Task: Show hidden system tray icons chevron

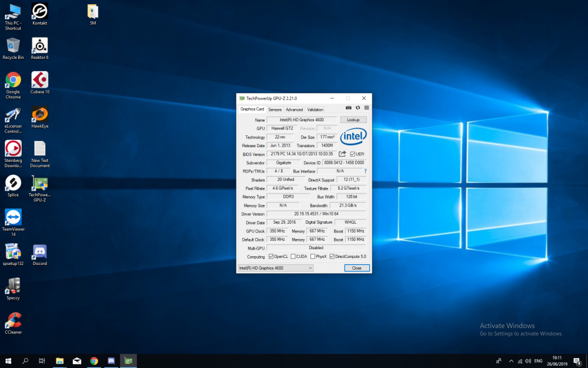Action: tap(511, 362)
